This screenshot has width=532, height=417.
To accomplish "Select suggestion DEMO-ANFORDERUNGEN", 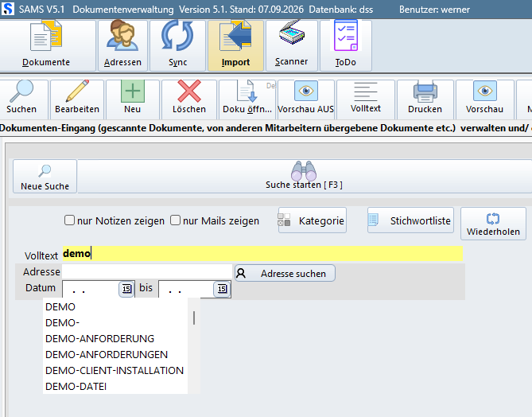I will pos(115,354).
